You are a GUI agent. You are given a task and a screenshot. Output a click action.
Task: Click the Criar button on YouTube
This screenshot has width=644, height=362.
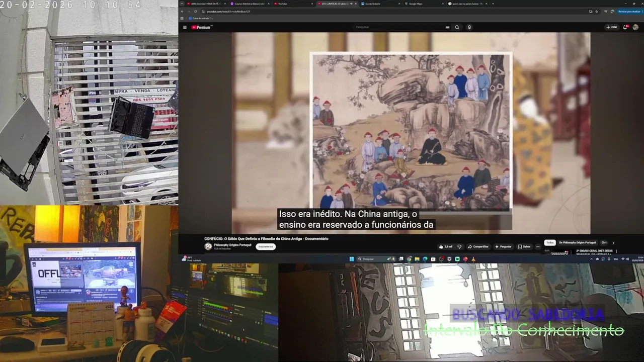click(x=612, y=27)
